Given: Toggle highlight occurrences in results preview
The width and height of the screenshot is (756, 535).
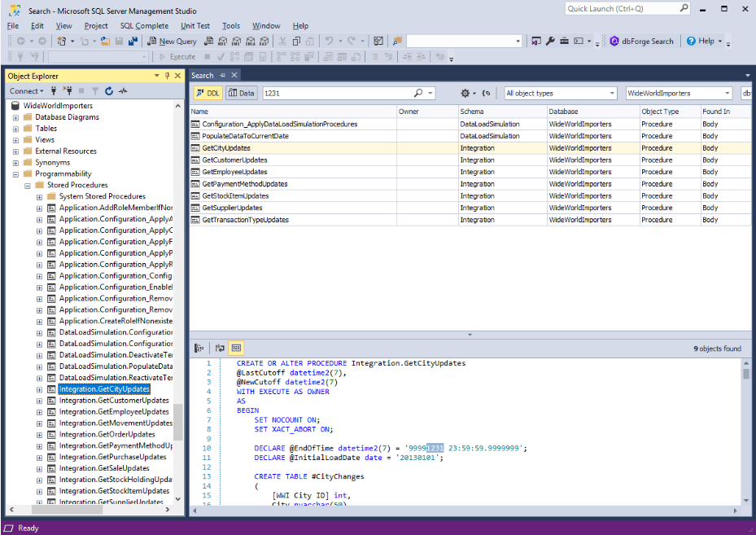Looking at the screenshot, I should pyautogui.click(x=235, y=348).
